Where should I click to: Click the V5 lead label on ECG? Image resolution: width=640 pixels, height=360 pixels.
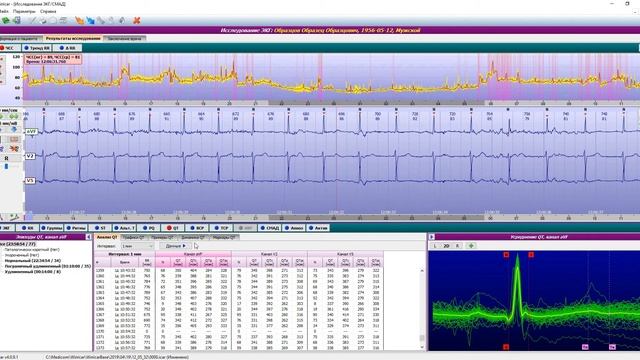pos(30,180)
